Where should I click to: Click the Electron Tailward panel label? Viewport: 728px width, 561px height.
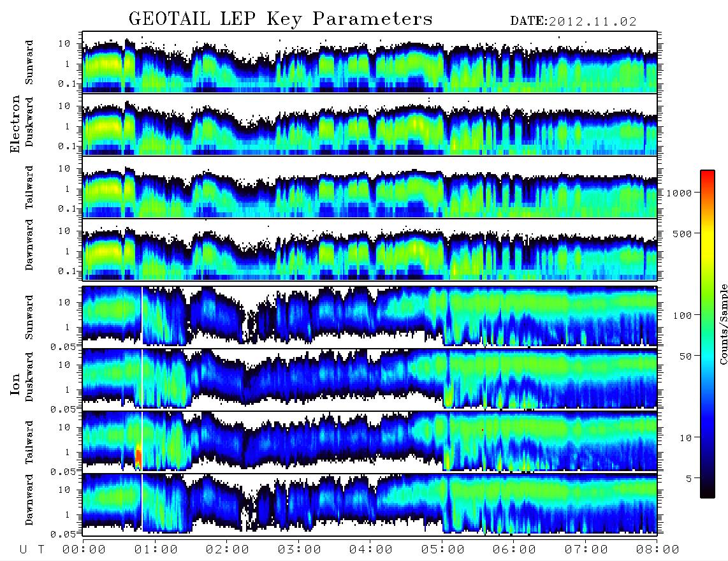pyautogui.click(x=29, y=187)
